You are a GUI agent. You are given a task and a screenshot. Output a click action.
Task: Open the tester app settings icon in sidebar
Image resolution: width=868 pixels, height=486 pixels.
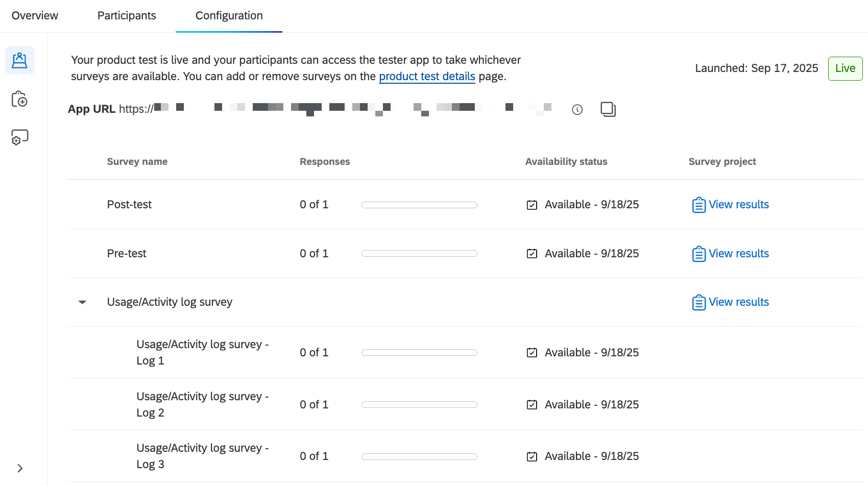coord(19,137)
